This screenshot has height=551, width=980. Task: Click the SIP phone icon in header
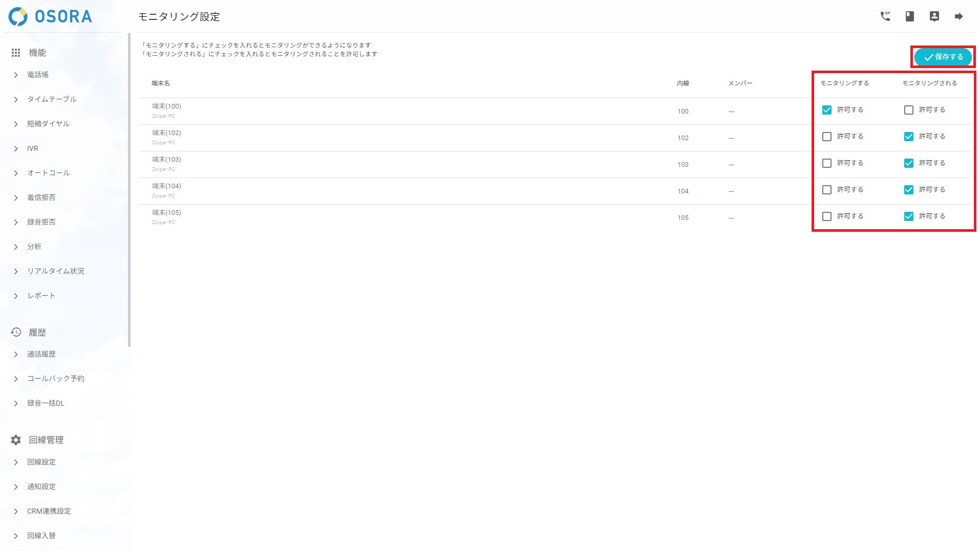885,16
